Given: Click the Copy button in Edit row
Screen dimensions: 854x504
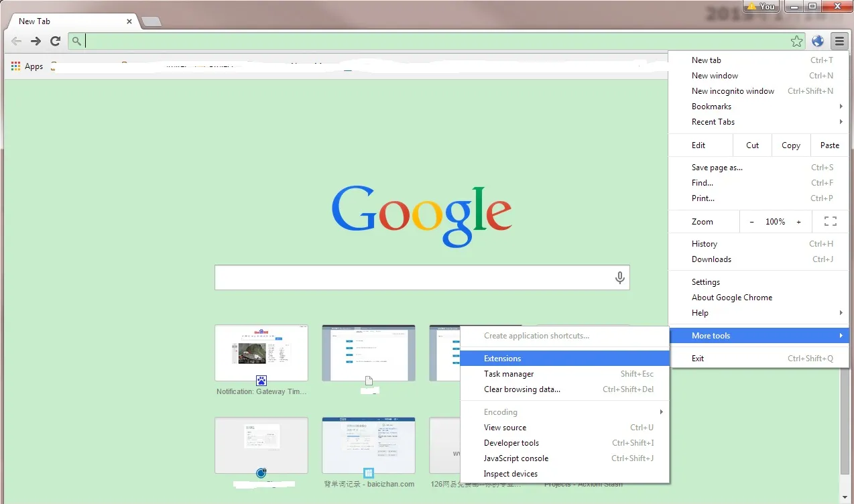Looking at the screenshot, I should coord(790,145).
